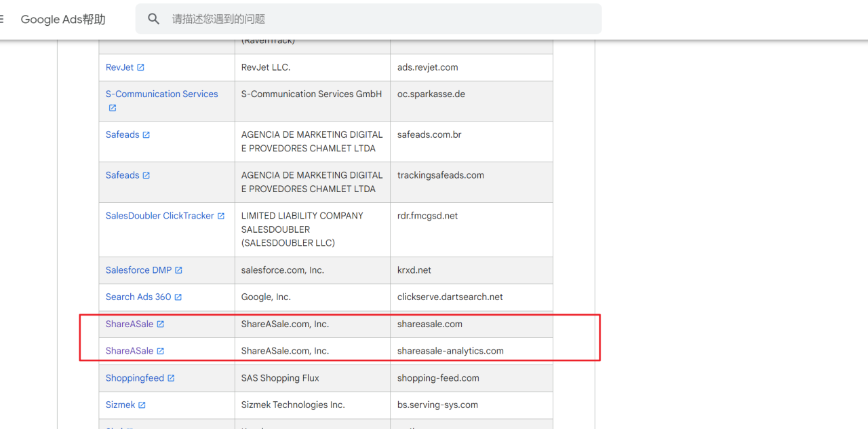Go to Google Ads帮助 home title

tap(63, 19)
